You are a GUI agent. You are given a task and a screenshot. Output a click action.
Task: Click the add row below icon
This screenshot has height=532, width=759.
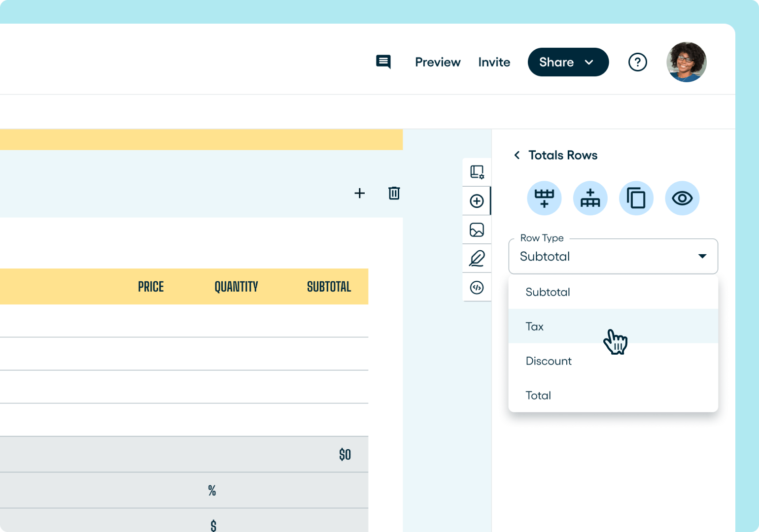[x=544, y=198]
